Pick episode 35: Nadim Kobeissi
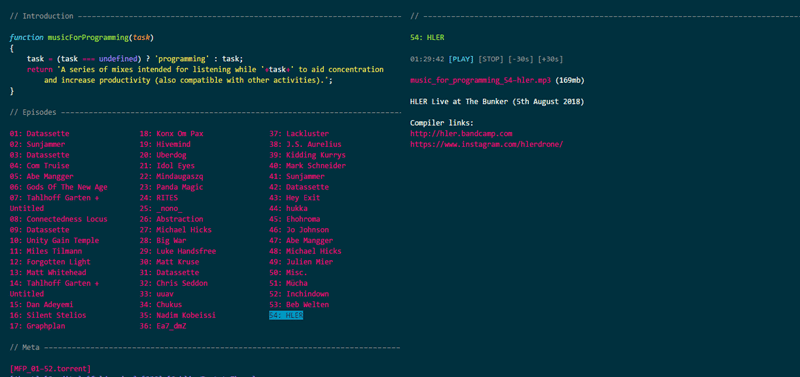Image resolution: width=800 pixels, height=377 pixels. pyautogui.click(x=178, y=316)
